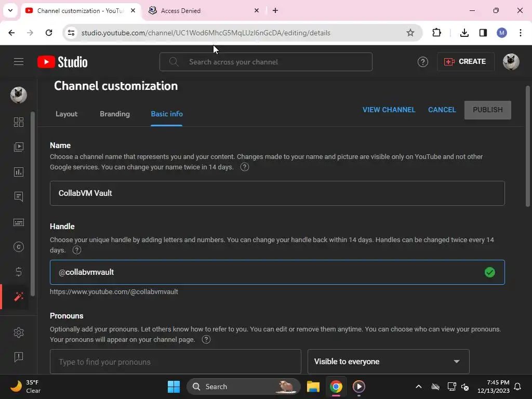Image resolution: width=532 pixels, height=399 pixels.
Task: Focus the Search across your channel field
Action: tap(265, 62)
